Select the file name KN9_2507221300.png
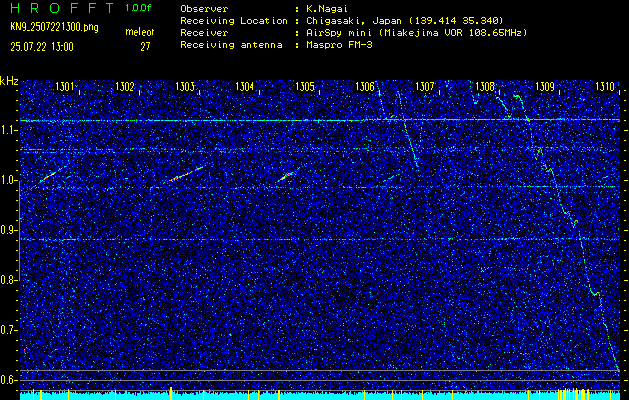 (54, 28)
